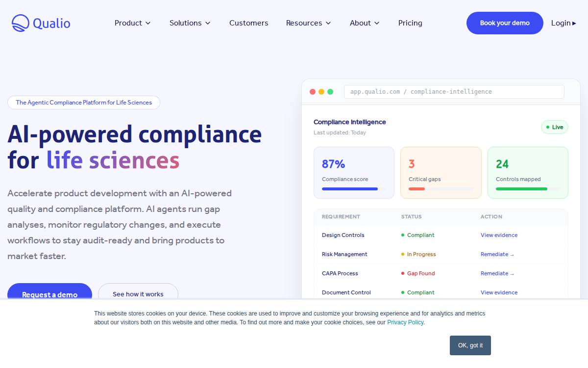Click the Book your demo button
The width and height of the screenshot is (588, 368).
(x=505, y=23)
